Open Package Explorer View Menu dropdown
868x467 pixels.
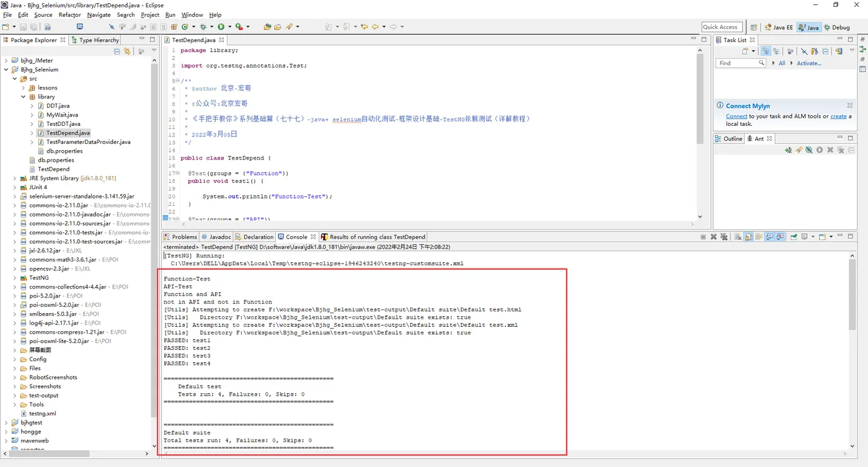pyautogui.click(x=154, y=51)
